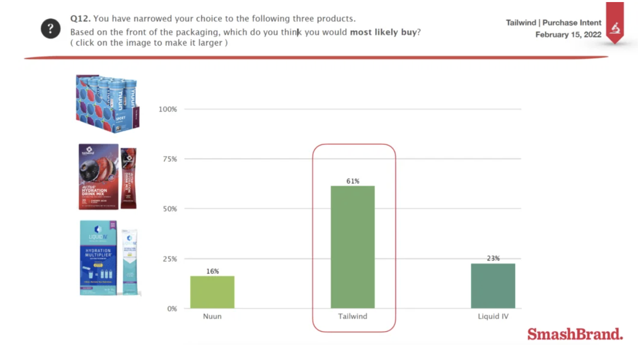Click the February 15, 2022 date
Viewport: 644px width, 345px height.
point(568,35)
